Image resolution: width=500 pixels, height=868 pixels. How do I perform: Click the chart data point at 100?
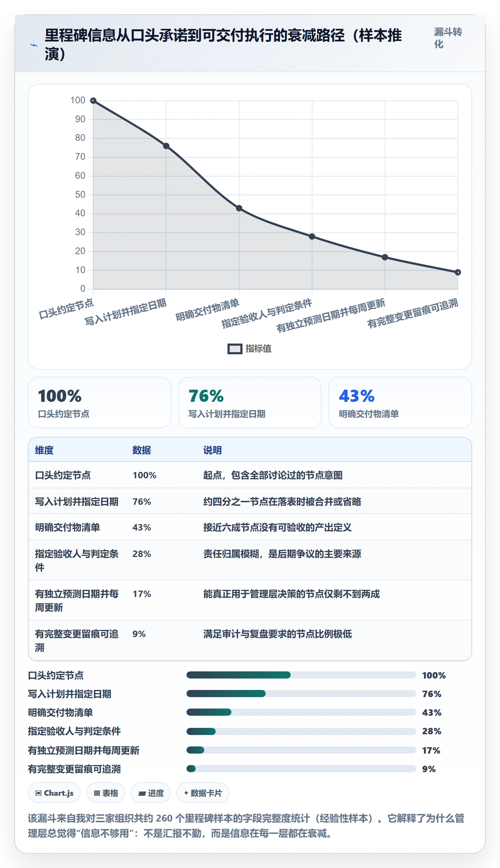pyautogui.click(x=93, y=101)
